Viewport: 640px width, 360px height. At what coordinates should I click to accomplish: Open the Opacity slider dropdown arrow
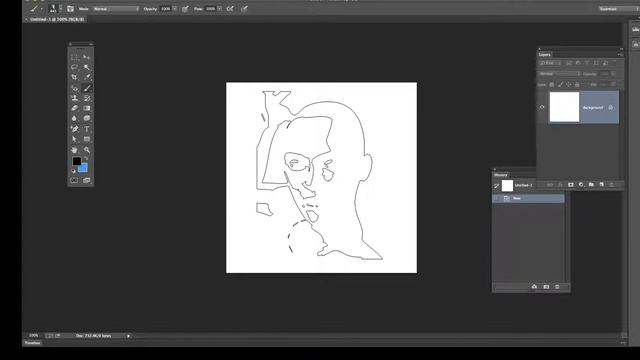(175, 9)
